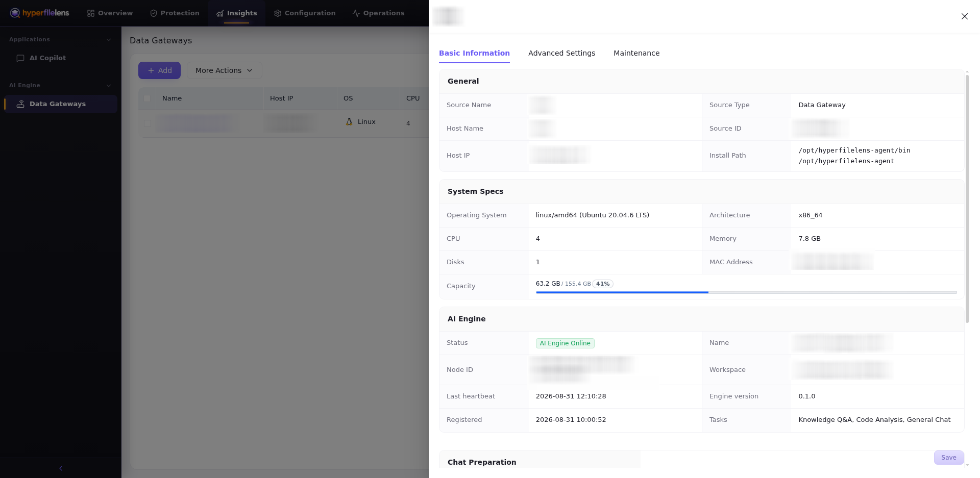Open AI Copilot in sidebar
The width and height of the screenshot is (980, 478).
tap(61, 58)
